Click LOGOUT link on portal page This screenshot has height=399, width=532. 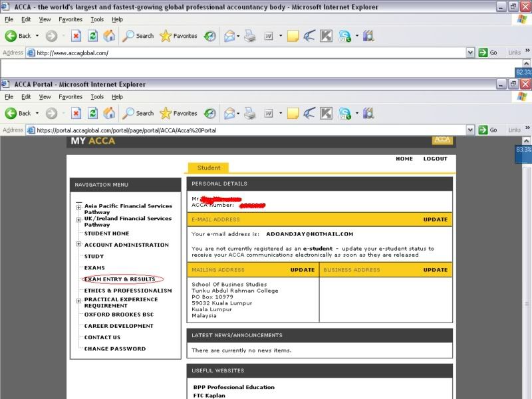(436, 159)
